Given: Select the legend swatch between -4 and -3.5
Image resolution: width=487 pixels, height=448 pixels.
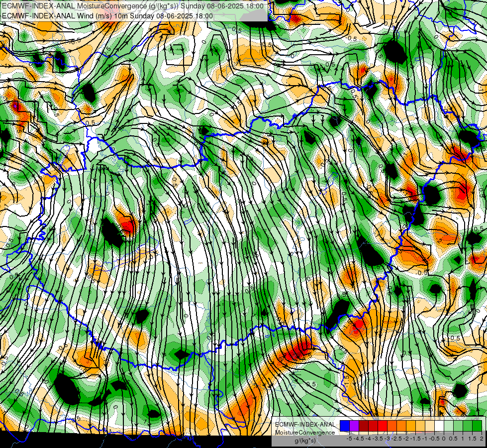Looking at the screenshot, I should pos(373,426).
